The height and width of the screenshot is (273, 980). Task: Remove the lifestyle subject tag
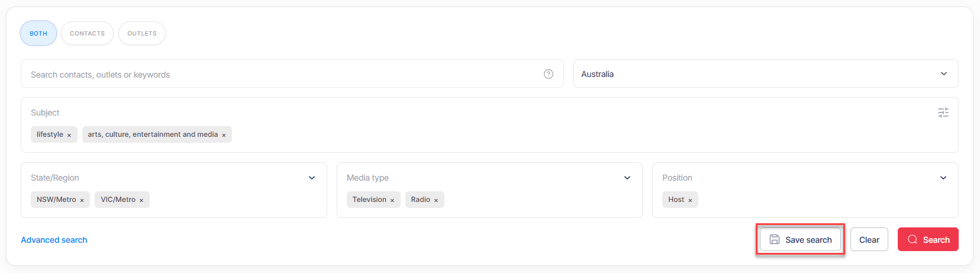coord(69,135)
